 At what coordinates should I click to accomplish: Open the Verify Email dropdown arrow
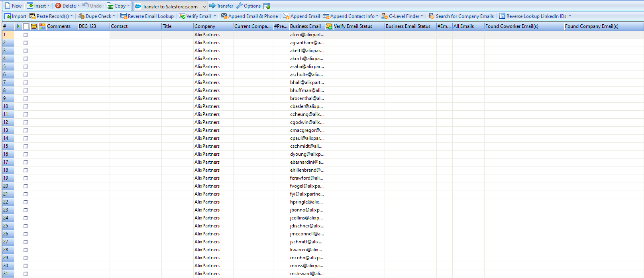(215, 16)
